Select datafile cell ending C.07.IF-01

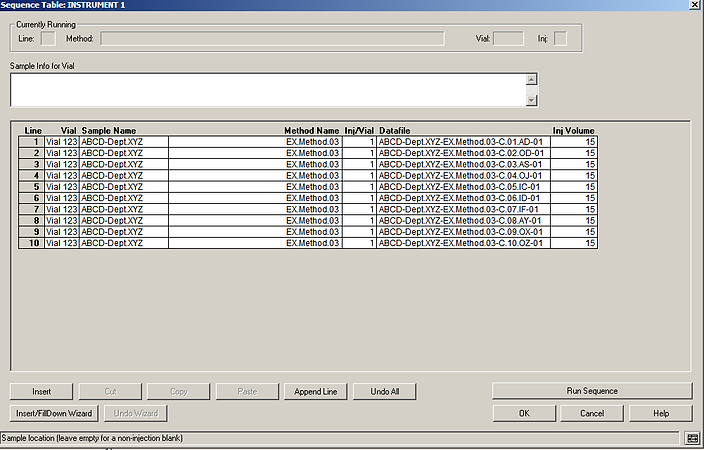463,209
